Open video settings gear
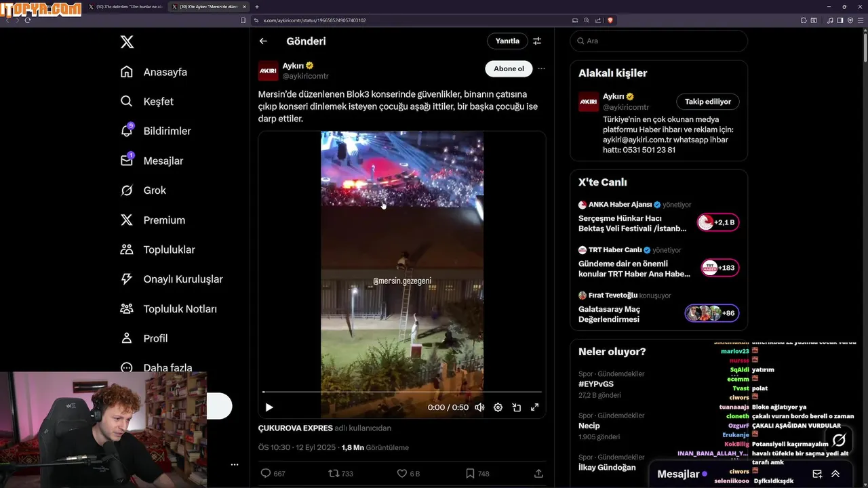Image resolution: width=868 pixels, height=488 pixels. pos(498,407)
